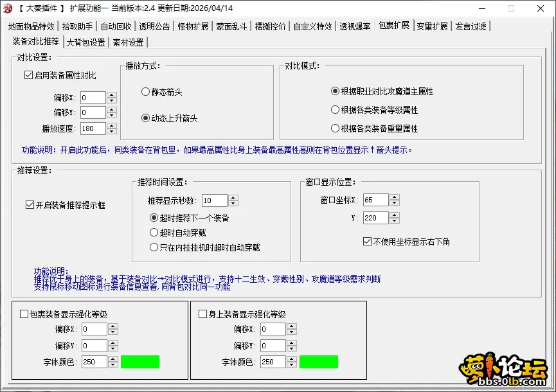This screenshot has height=392, width=556.
Task: Click the spinner arrows beside 包裹装备 偏移X
Action: (x=112, y=329)
